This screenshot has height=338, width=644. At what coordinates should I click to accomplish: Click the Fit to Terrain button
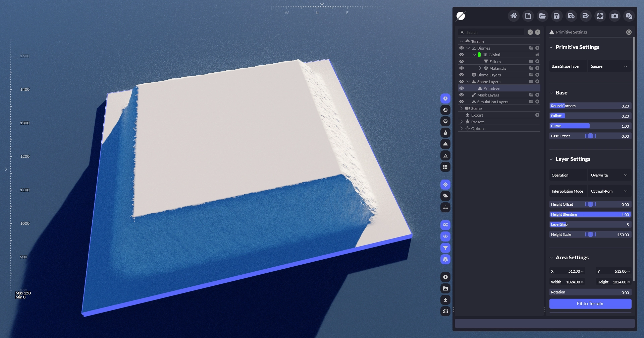[590, 303]
